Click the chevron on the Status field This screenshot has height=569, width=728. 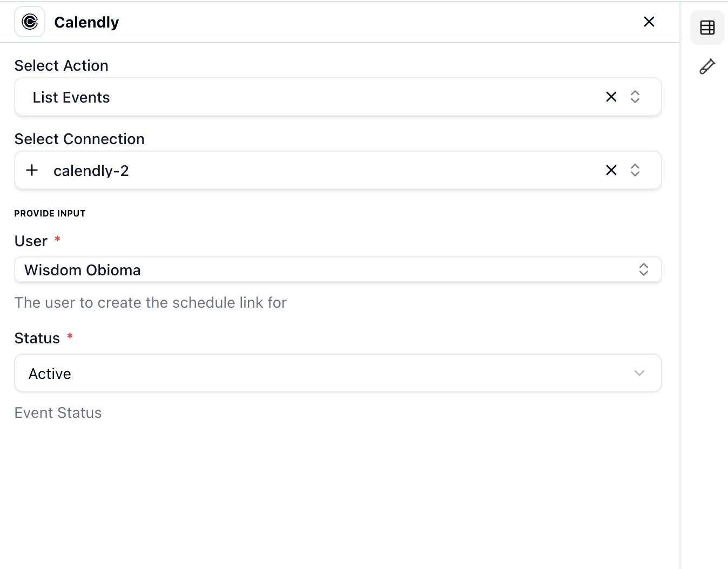[x=639, y=373]
